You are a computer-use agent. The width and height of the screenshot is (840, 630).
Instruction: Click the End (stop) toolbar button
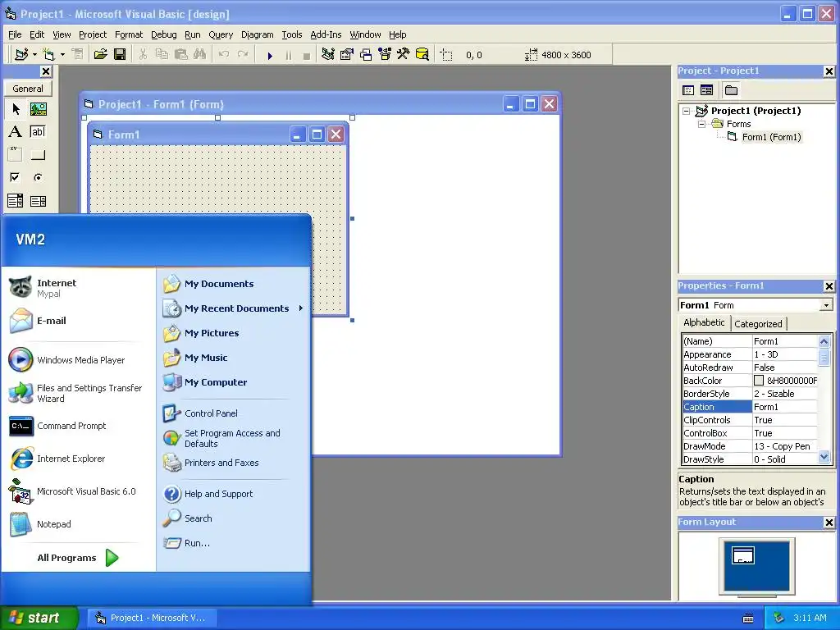pos(307,55)
